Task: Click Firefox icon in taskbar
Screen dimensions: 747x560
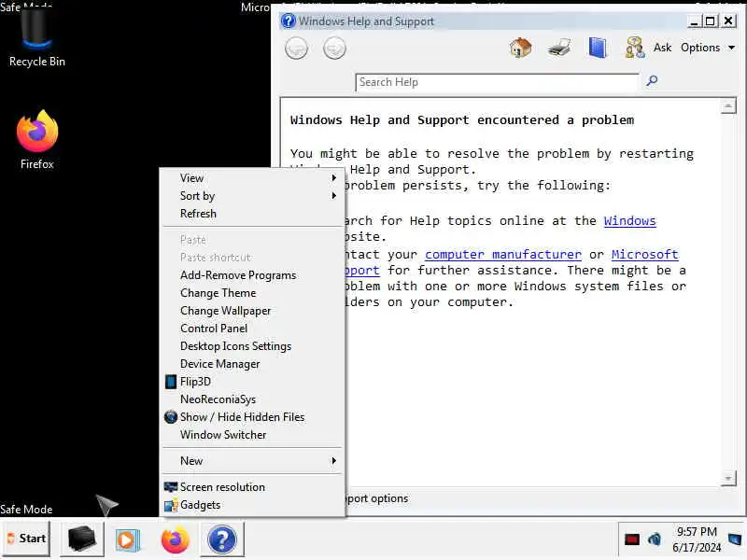Action: 176,539
